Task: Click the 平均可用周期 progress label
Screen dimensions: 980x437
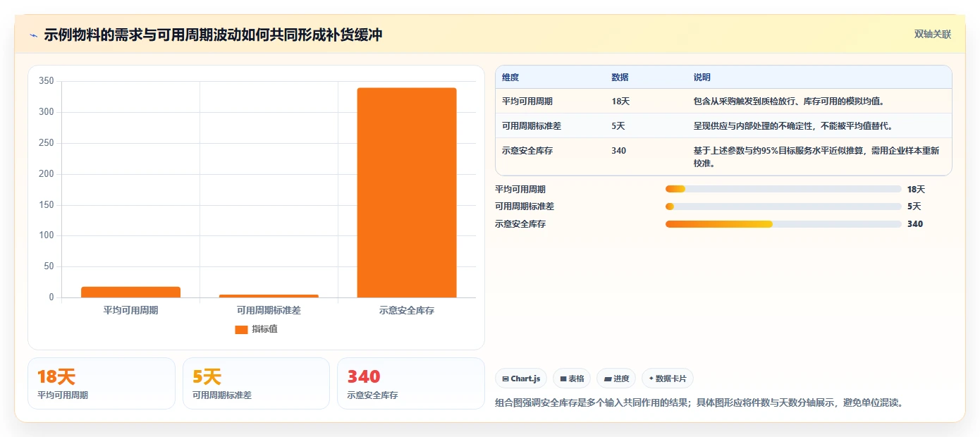Action: [x=520, y=190]
